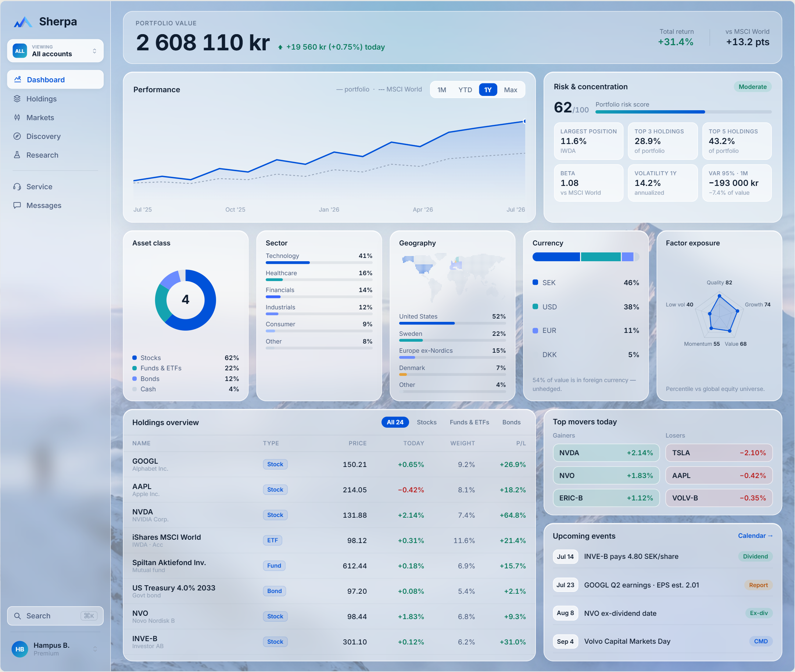Viewport: 795px width, 672px height.
Task: Select the Max performance range
Action: tap(510, 90)
